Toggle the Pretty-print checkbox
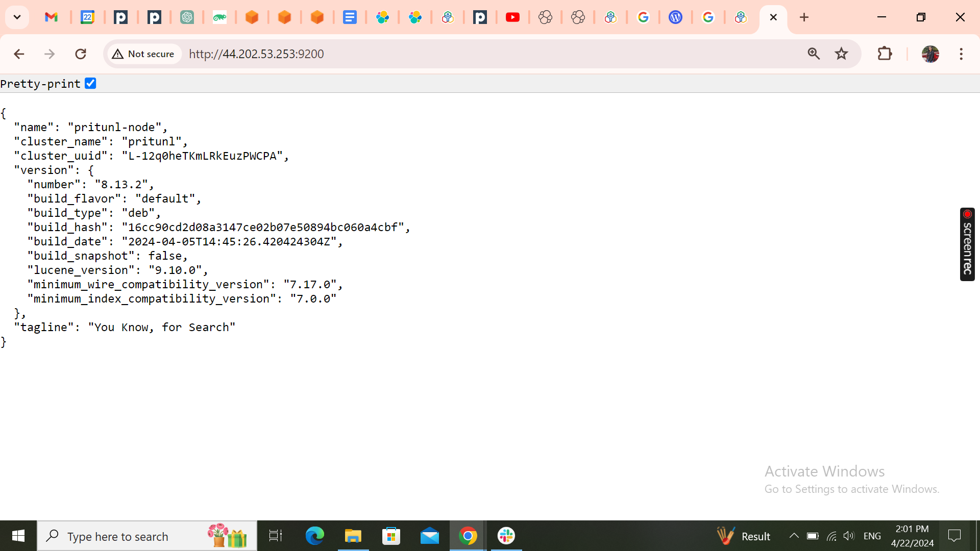 (x=90, y=83)
